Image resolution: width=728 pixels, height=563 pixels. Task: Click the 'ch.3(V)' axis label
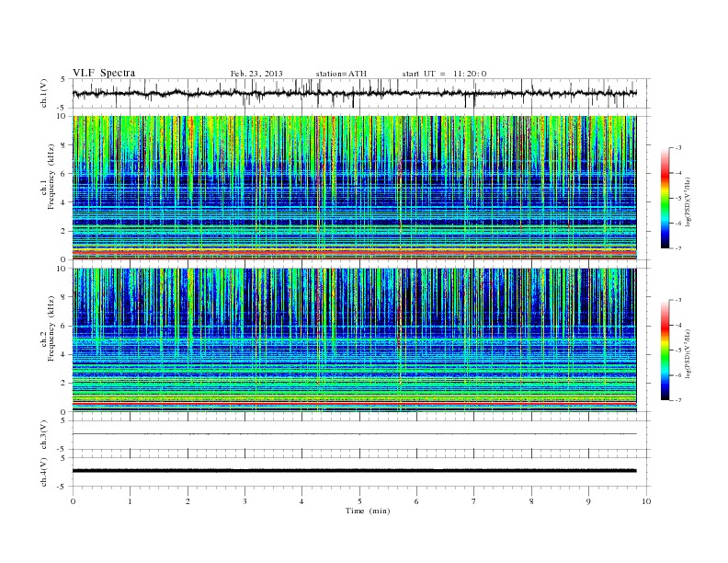pyautogui.click(x=44, y=435)
